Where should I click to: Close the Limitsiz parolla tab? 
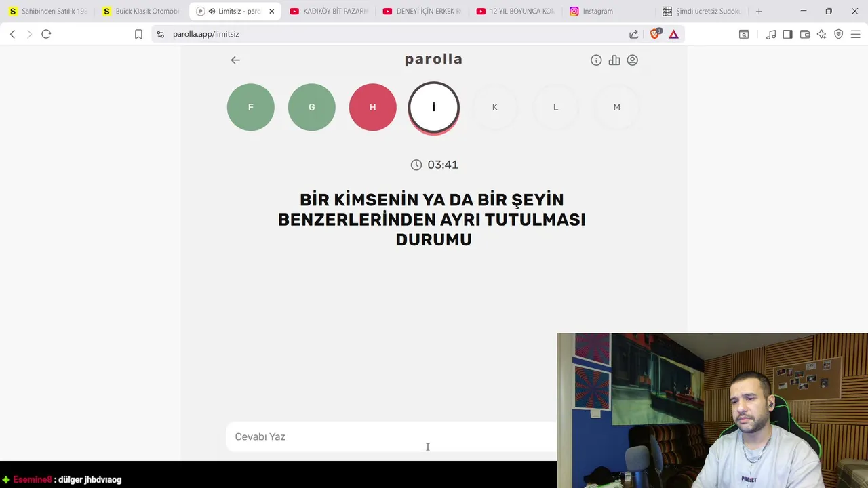[272, 11]
